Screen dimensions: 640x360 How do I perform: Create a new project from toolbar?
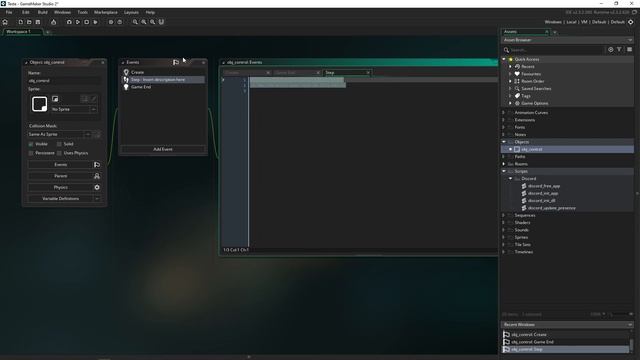point(20,22)
